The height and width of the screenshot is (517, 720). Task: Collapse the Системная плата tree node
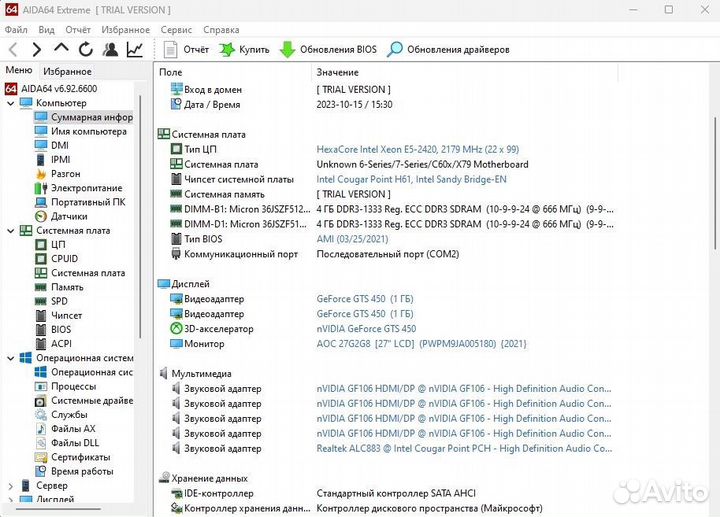11,230
